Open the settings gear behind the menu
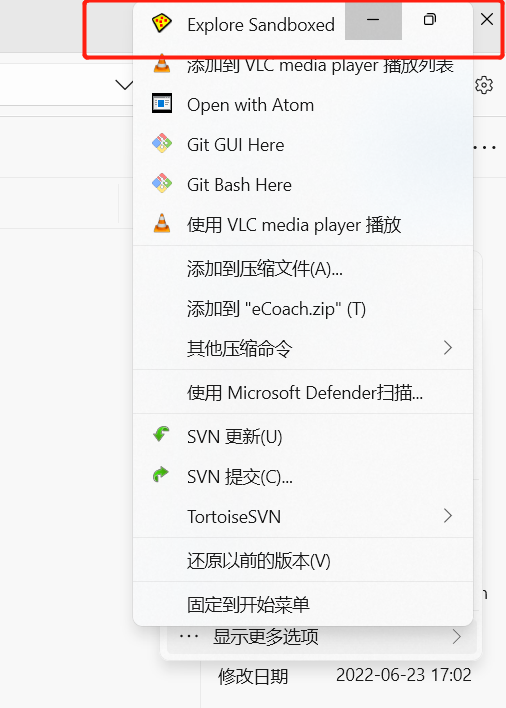The height and width of the screenshot is (708, 506). click(x=484, y=85)
